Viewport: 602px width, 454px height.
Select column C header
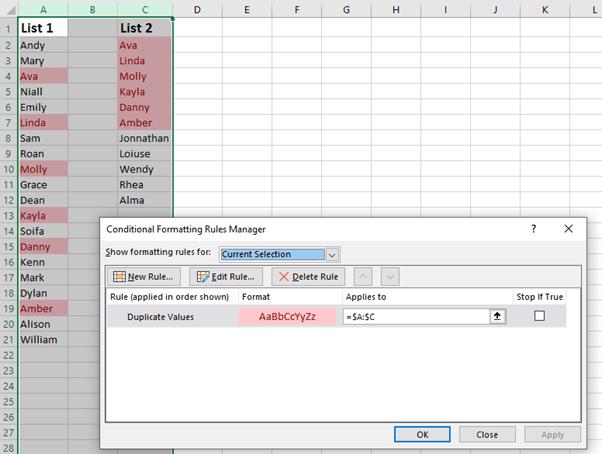tap(145, 9)
